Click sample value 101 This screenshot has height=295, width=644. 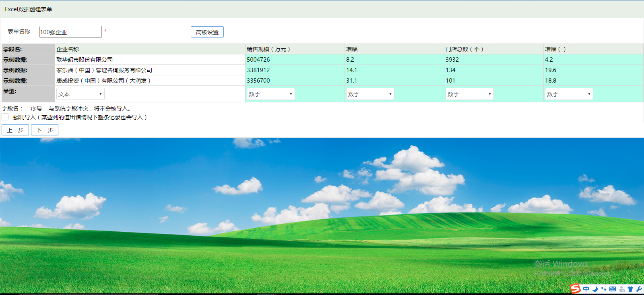point(450,81)
